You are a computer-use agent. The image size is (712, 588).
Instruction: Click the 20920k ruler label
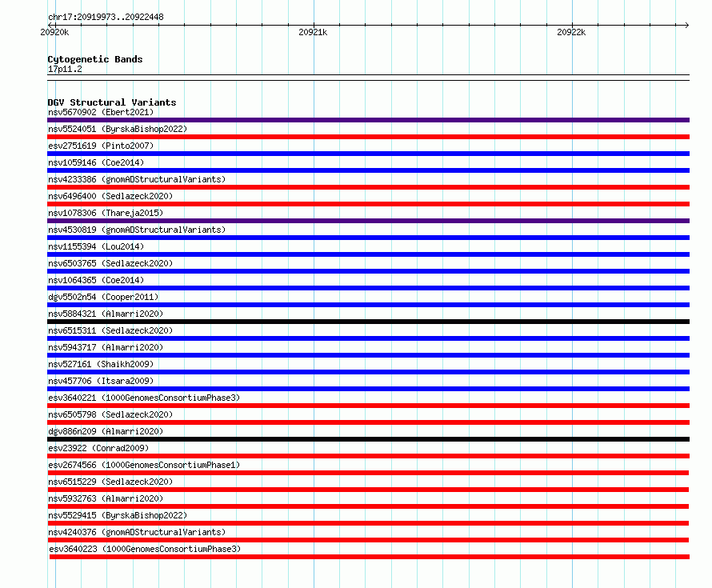(54, 32)
